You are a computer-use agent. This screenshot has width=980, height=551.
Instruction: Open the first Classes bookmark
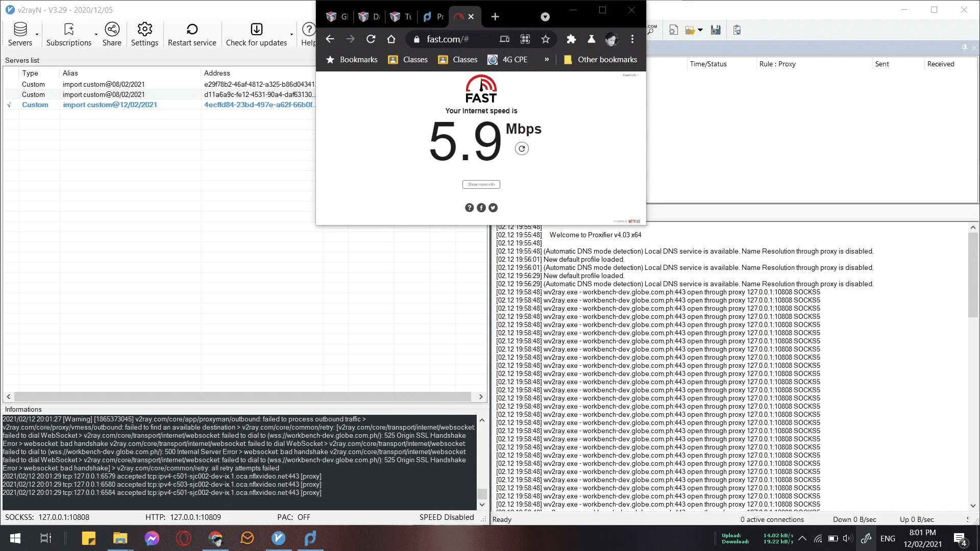(x=408, y=60)
